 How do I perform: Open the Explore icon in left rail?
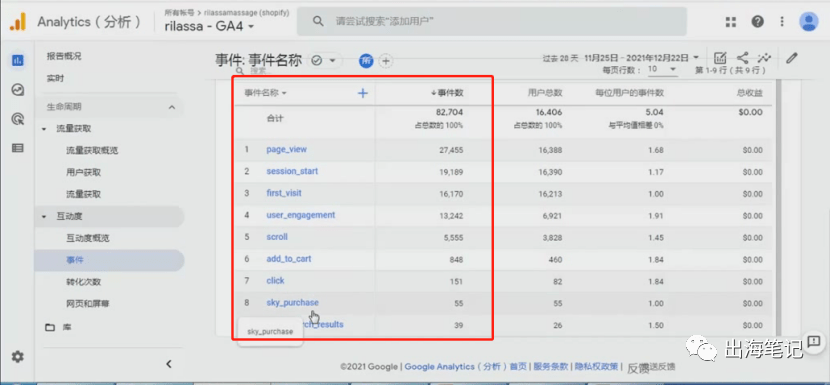pyautogui.click(x=18, y=90)
